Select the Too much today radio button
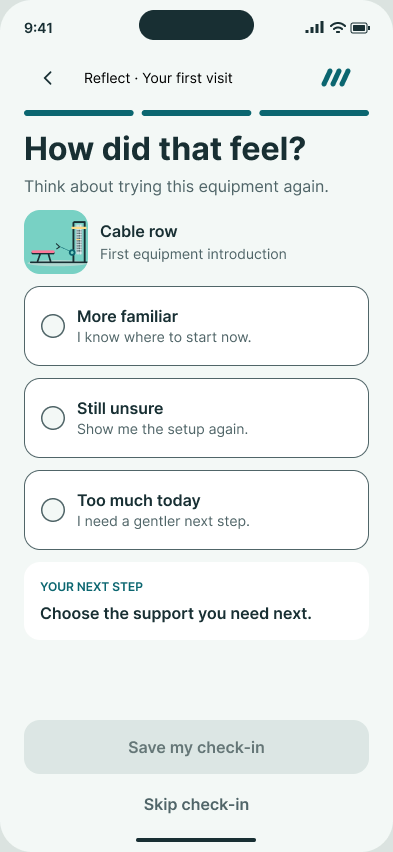The height and width of the screenshot is (852, 393). pos(53,510)
